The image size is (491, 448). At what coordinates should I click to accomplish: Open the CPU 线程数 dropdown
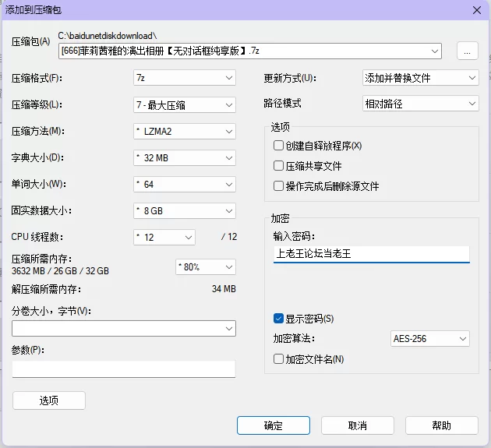[x=164, y=237]
